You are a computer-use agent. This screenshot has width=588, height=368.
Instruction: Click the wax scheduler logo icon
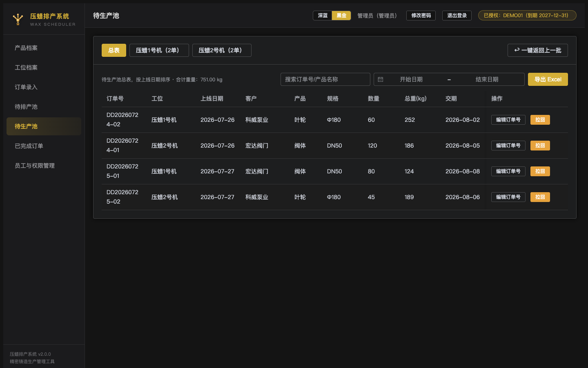pos(18,19)
